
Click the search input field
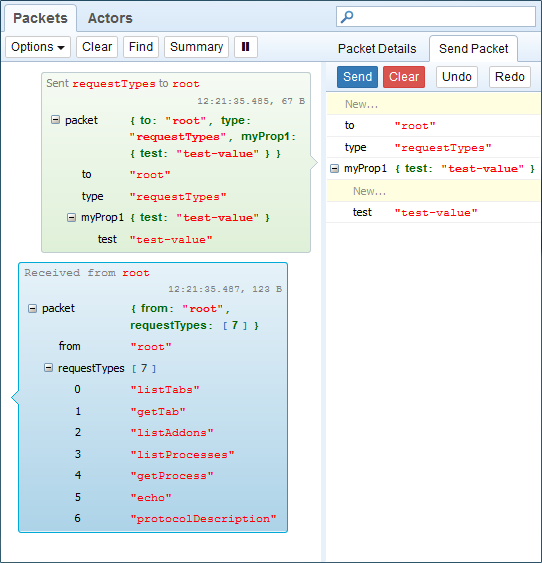point(436,17)
